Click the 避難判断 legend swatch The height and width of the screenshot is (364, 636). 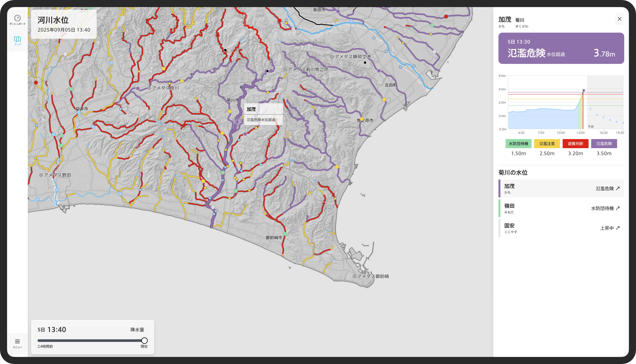(575, 143)
